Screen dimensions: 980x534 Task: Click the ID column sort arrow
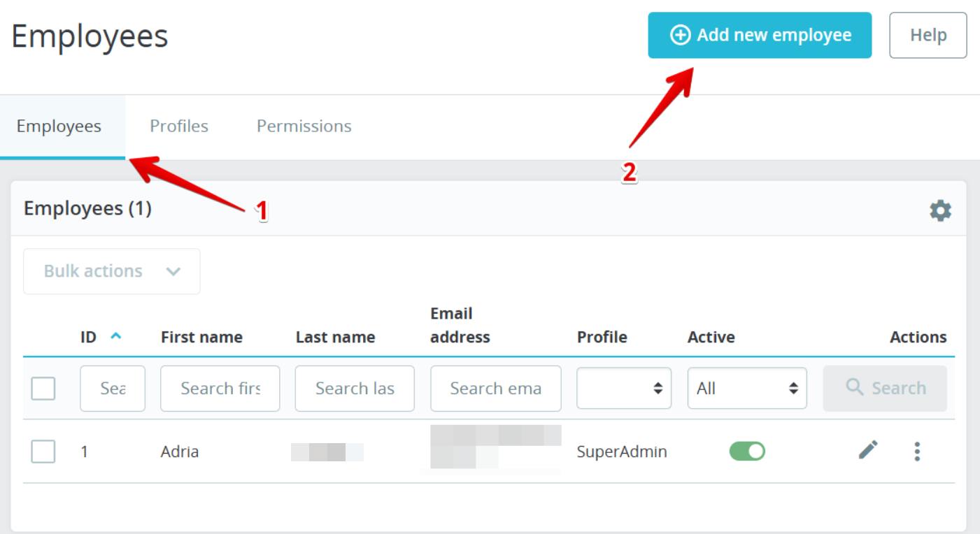(x=116, y=336)
